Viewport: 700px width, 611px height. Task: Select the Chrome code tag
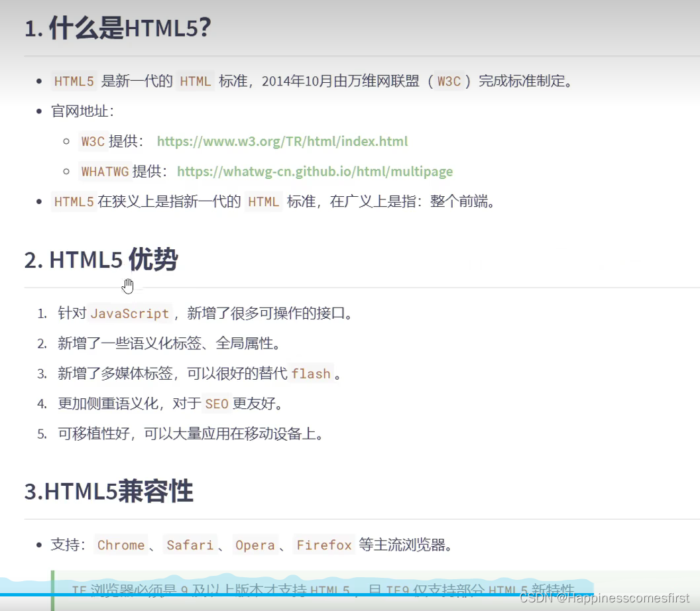[x=121, y=545]
